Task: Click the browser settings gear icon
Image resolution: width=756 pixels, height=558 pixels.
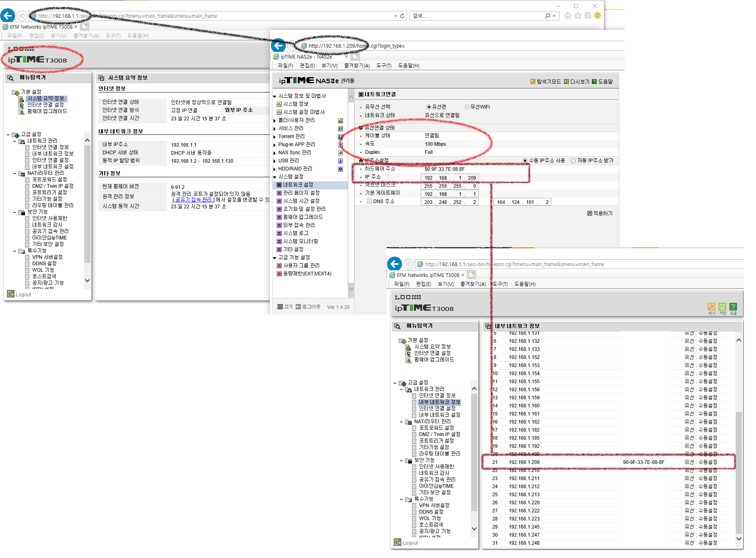Action: pyautogui.click(x=588, y=16)
